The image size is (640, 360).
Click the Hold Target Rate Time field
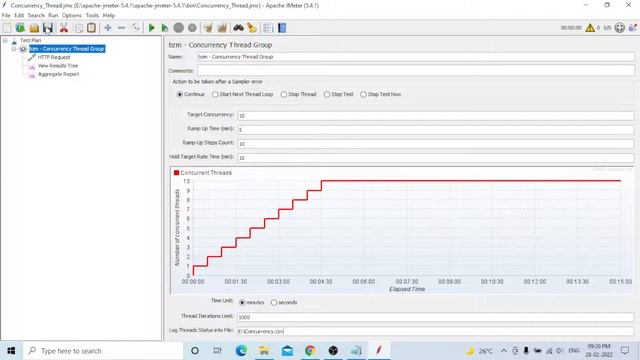tap(436, 158)
